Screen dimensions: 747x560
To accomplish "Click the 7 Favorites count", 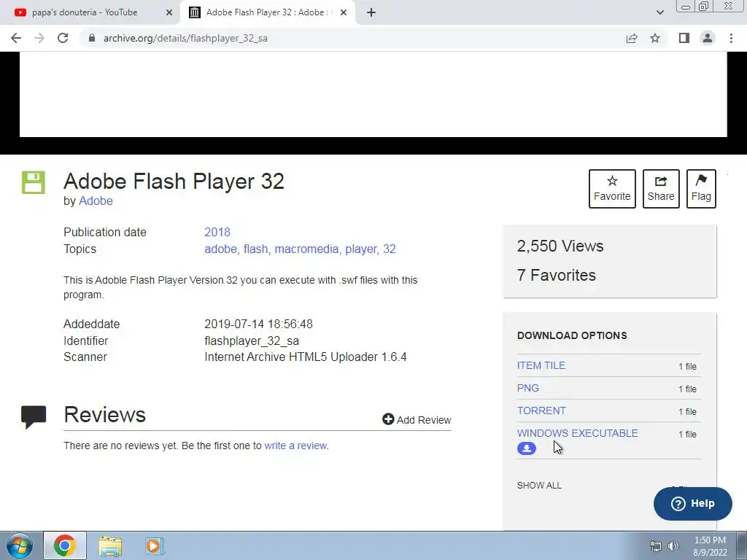I will click(x=557, y=275).
